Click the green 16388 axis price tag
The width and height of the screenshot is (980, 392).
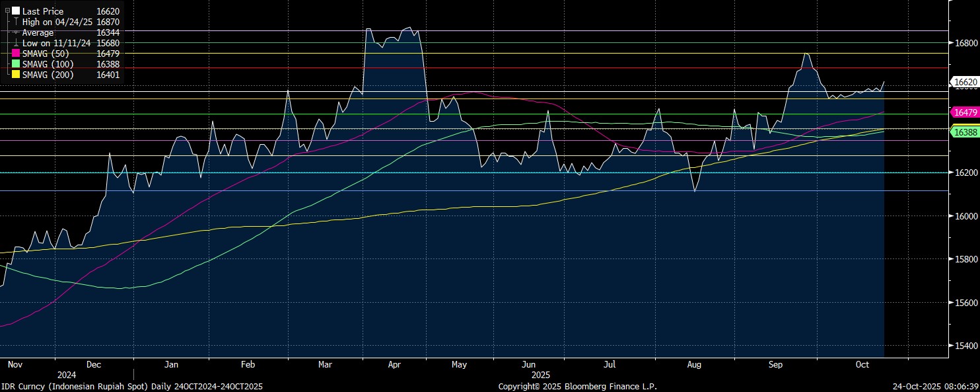click(x=965, y=133)
